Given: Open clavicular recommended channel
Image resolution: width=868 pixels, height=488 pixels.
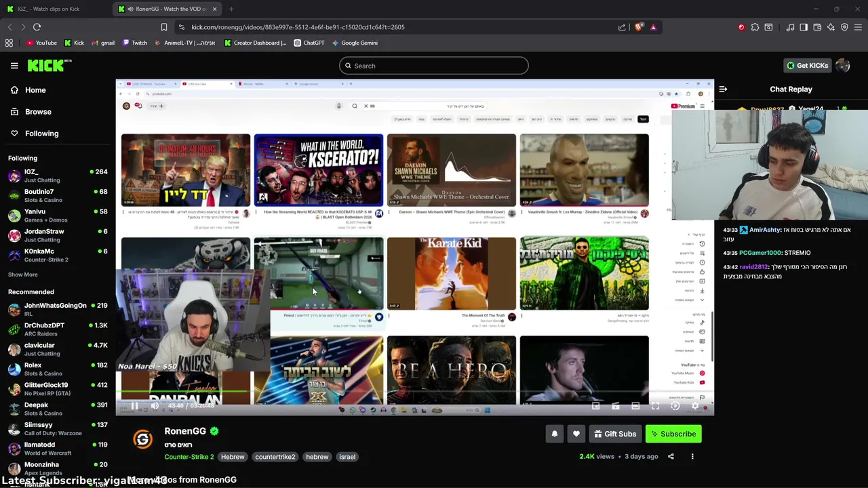Looking at the screenshot, I should coord(58,349).
